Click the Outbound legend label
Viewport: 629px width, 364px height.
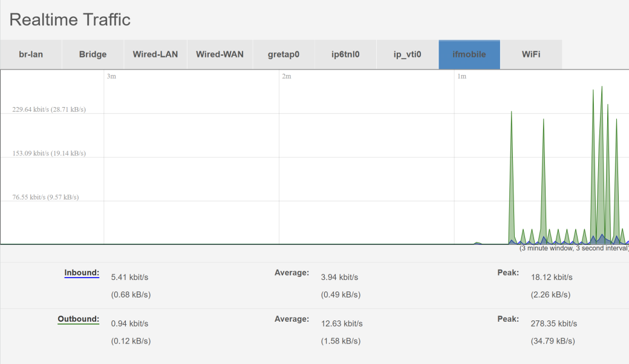(x=78, y=319)
